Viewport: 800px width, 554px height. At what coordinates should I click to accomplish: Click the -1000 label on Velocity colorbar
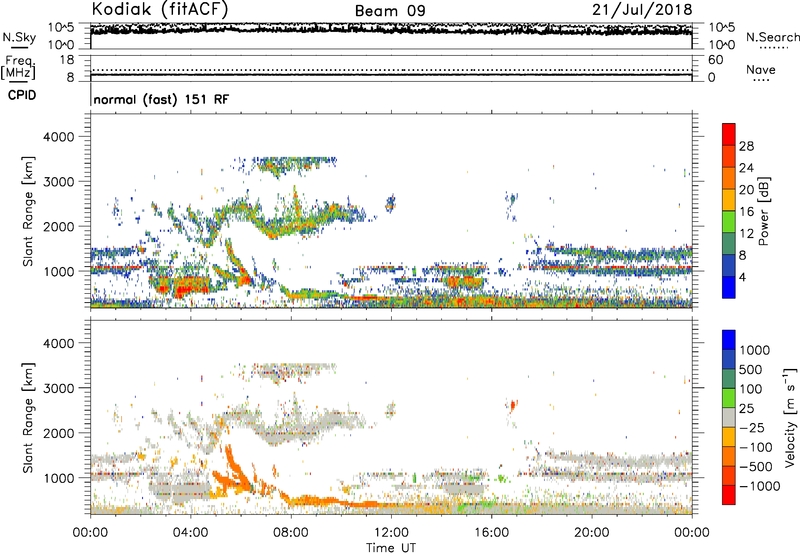click(758, 486)
